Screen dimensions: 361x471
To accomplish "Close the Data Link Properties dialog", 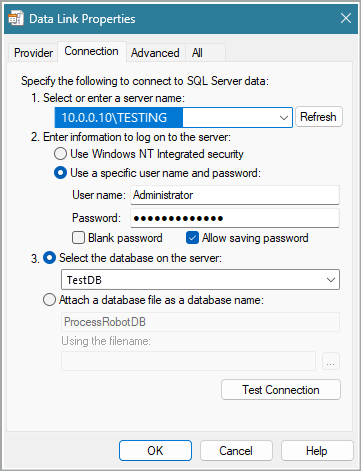I will click(346, 18).
